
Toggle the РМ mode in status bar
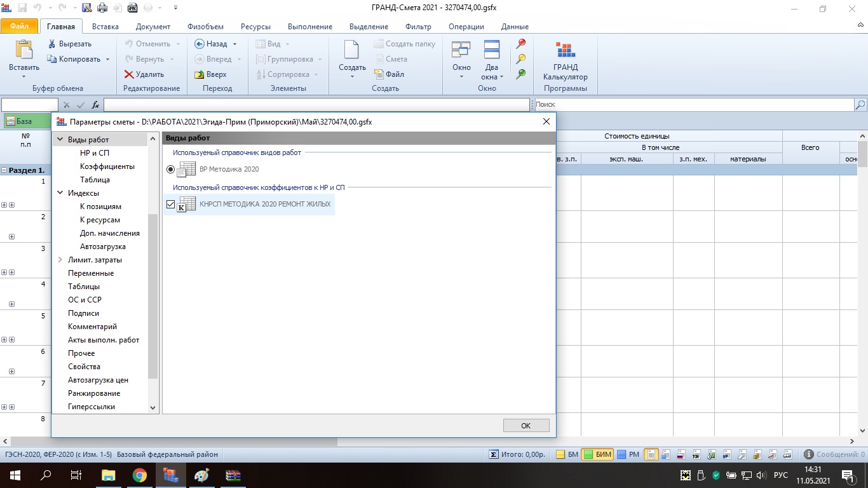click(x=628, y=454)
